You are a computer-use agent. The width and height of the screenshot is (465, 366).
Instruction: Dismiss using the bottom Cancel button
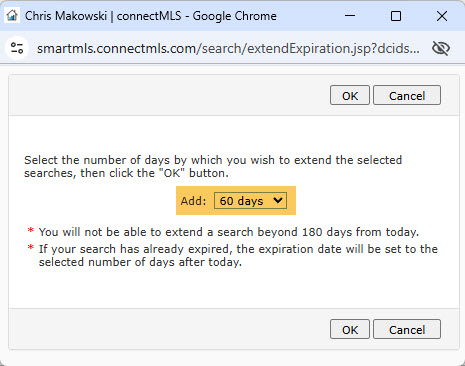[407, 329]
